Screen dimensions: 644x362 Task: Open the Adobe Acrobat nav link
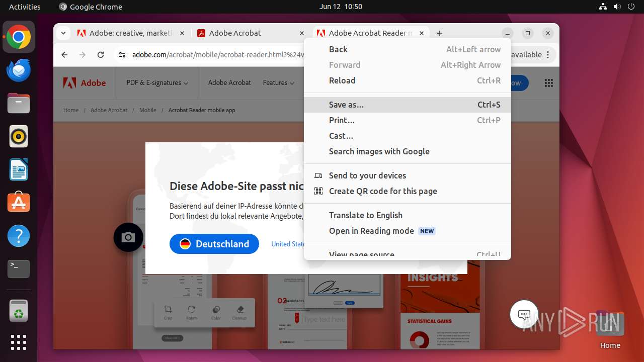229,83
